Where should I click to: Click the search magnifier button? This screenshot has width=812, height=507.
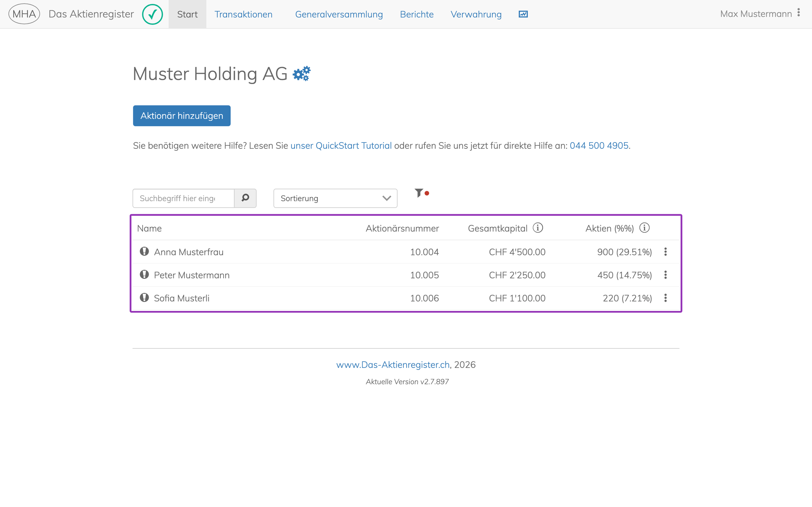point(245,198)
